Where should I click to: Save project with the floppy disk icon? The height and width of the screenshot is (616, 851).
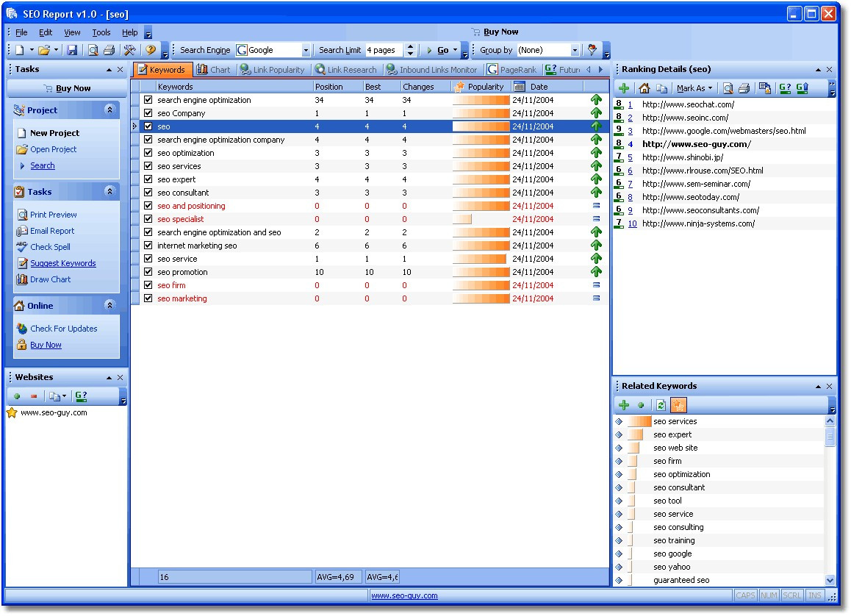pos(71,50)
